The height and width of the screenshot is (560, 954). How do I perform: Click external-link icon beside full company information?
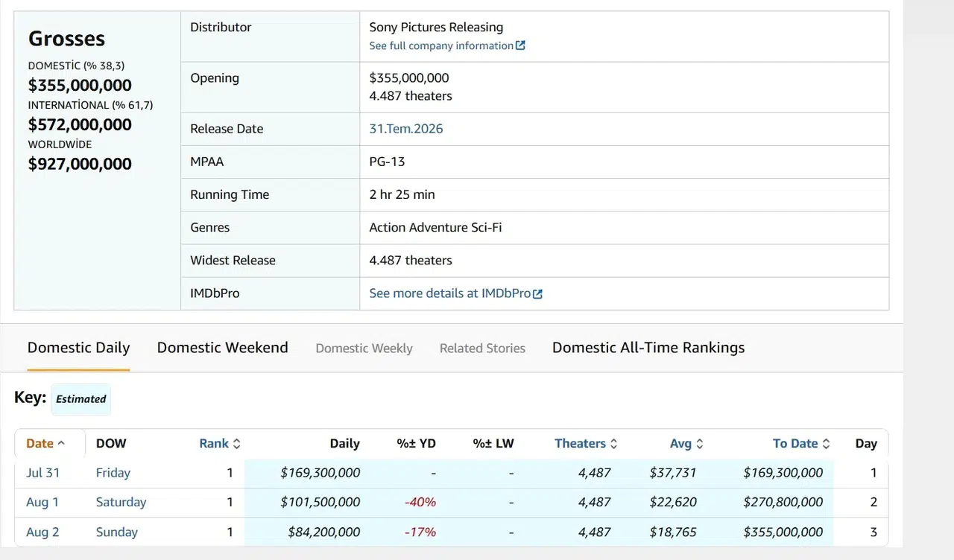(x=520, y=45)
